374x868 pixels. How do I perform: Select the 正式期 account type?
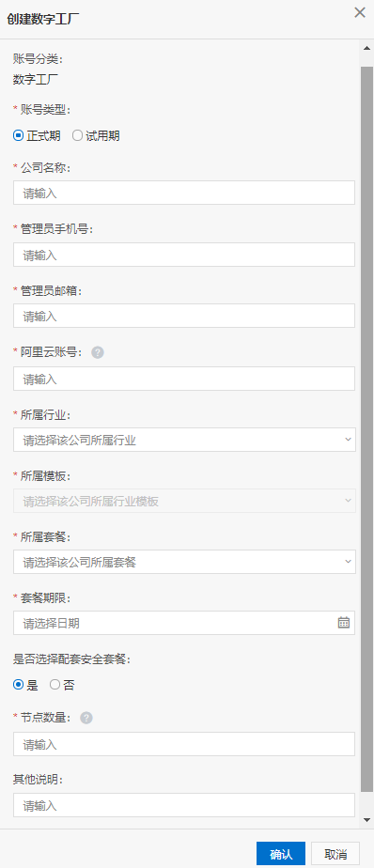click(38, 135)
